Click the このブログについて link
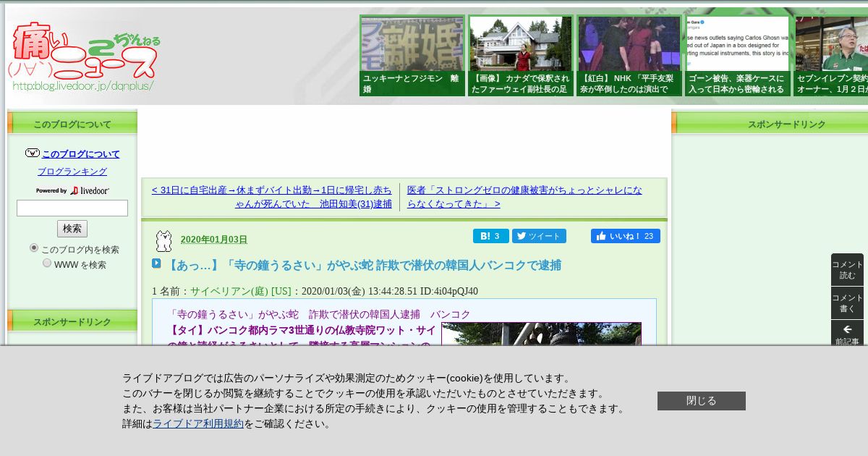Viewport: 868px width, 456px height. [81, 154]
